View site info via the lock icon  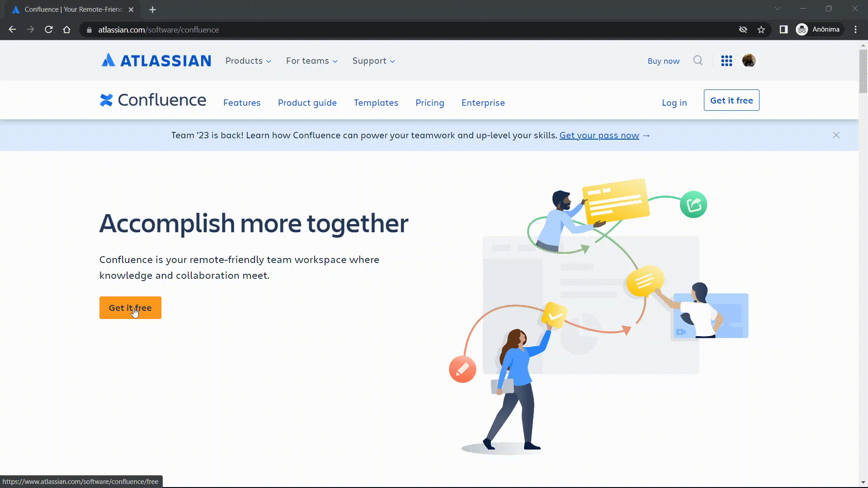tap(89, 30)
